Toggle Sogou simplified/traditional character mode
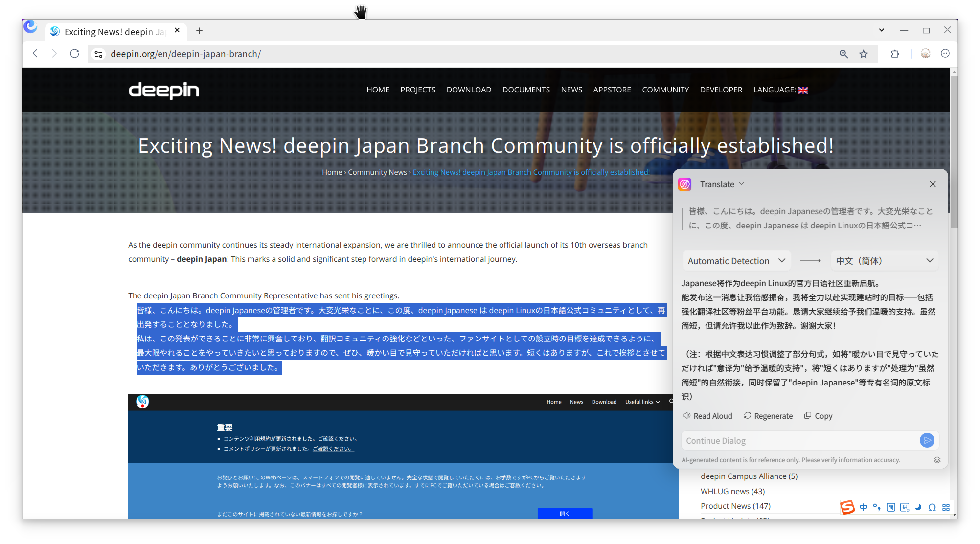 coord(891,507)
